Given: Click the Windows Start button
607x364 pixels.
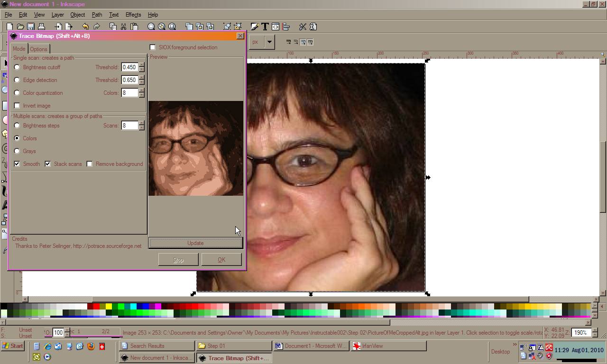Looking at the screenshot, I should pyautogui.click(x=12, y=346).
